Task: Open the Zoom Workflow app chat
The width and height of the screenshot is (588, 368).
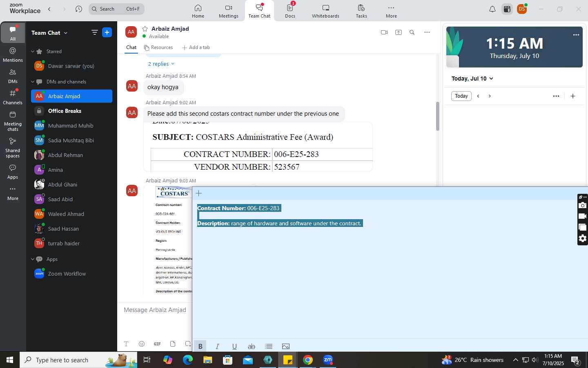Action: pos(71,274)
